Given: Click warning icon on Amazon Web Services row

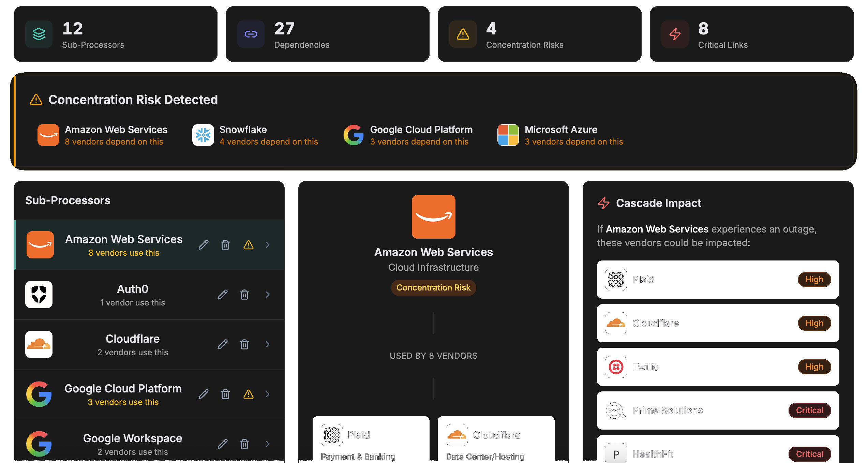Looking at the screenshot, I should (x=249, y=245).
